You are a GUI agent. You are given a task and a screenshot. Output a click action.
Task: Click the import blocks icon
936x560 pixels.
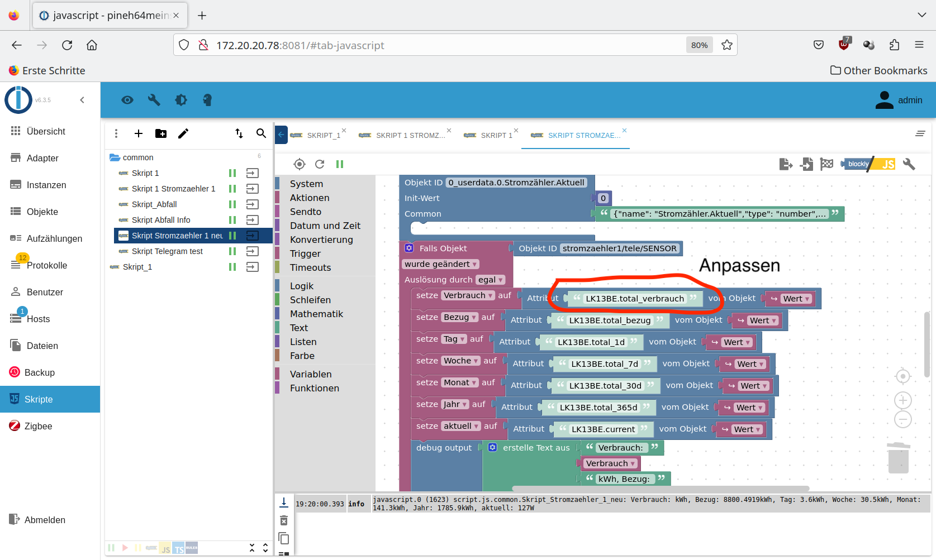[806, 164]
